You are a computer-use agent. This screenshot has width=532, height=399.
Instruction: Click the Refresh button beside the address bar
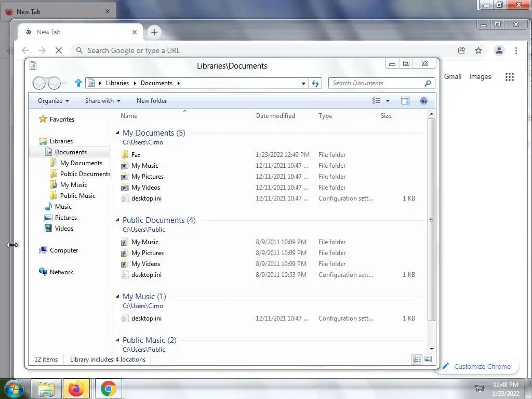(315, 83)
